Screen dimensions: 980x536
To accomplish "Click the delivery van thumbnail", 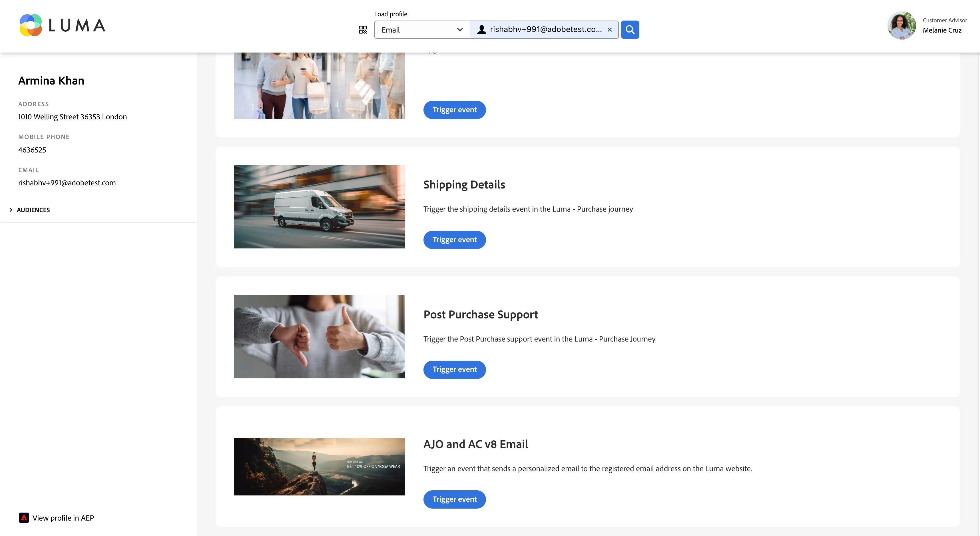I will coord(319,206).
